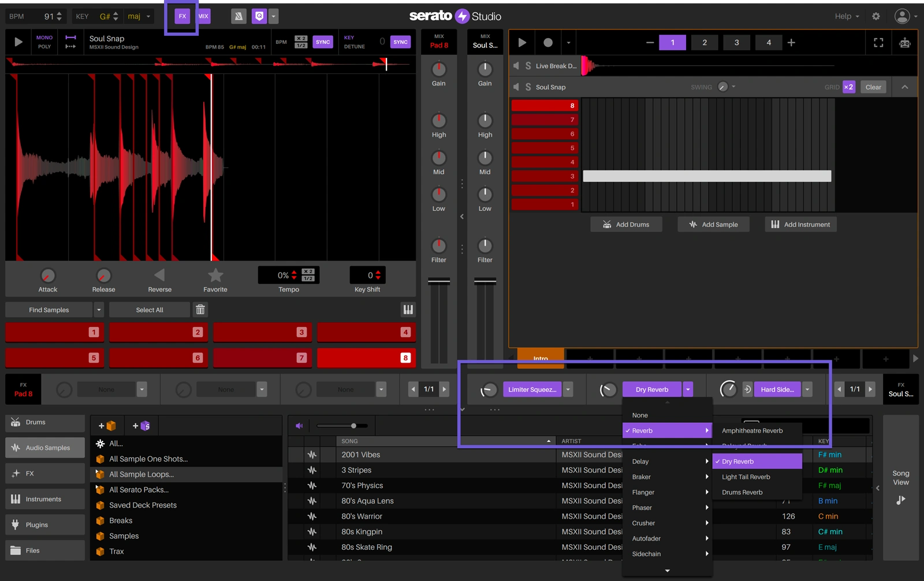Click Select All button
924x581 pixels.
(x=150, y=310)
